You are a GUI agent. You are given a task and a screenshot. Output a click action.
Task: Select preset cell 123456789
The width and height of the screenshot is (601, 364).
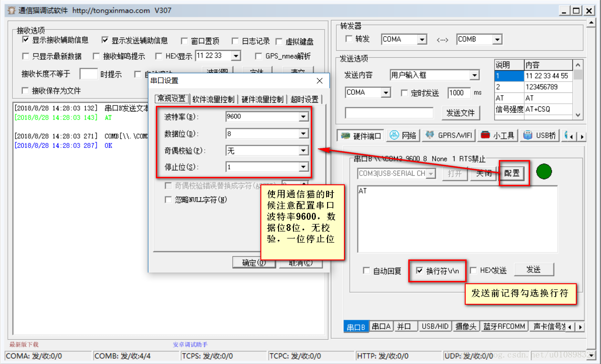click(548, 87)
